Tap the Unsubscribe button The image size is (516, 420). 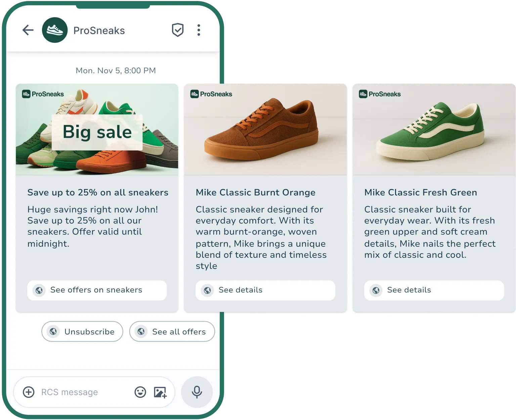pos(82,331)
